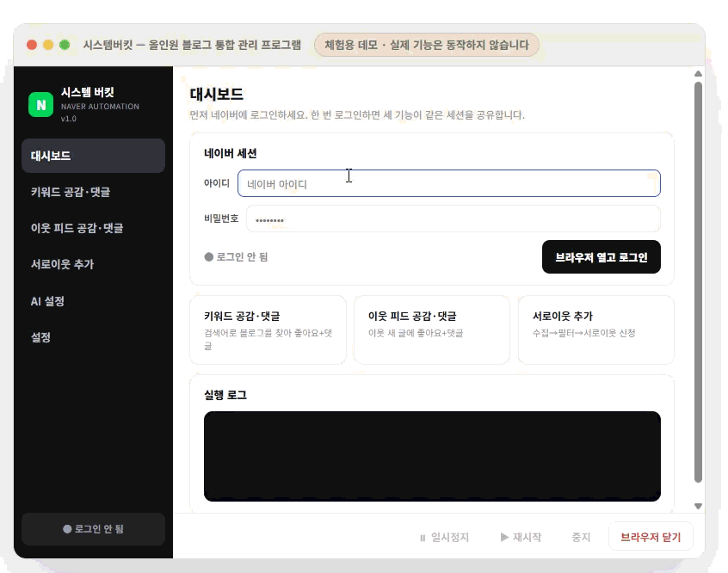Click the NAVER AUTOMATION subtitle text
The height and width of the screenshot is (573, 728).
100,107
